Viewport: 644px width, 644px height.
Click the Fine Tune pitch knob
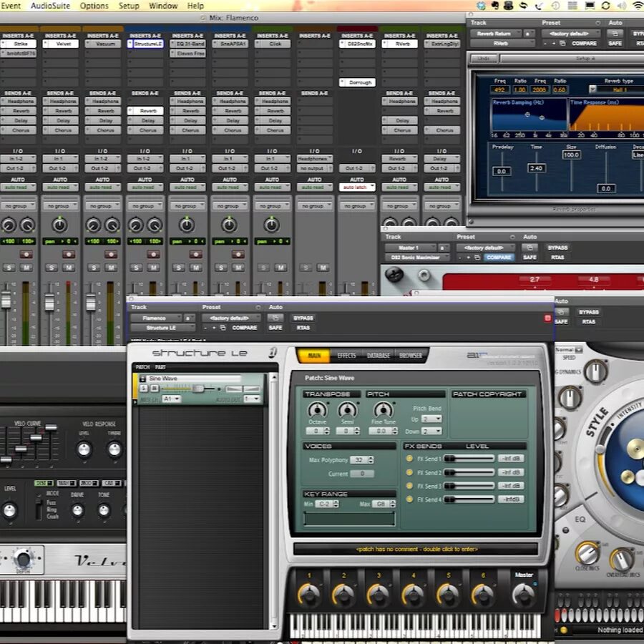pos(384,410)
